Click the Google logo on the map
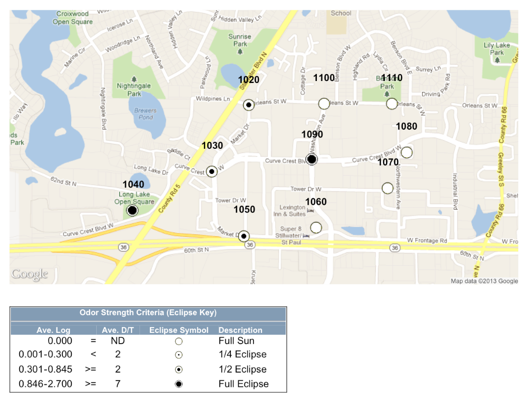 pyautogui.click(x=29, y=274)
